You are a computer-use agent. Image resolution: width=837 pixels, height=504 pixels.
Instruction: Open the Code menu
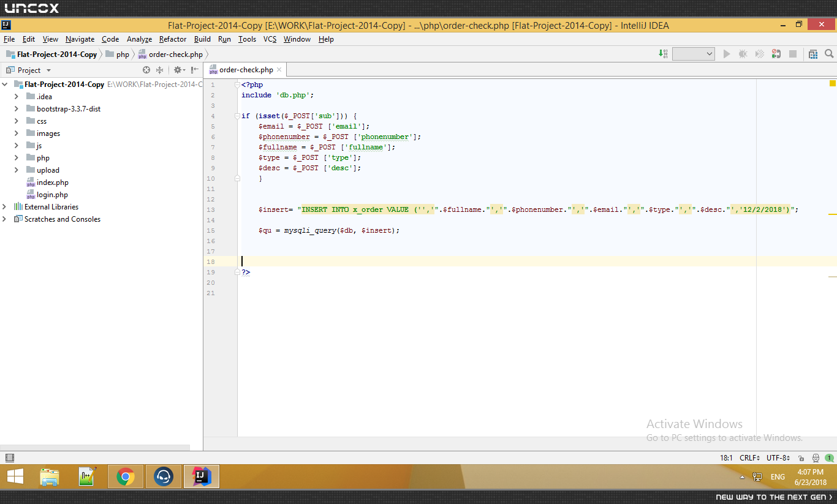[x=110, y=39]
